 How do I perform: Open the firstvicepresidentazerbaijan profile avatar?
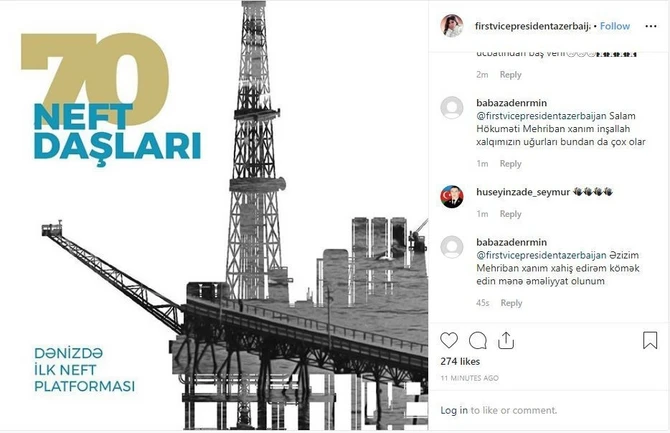click(x=452, y=26)
